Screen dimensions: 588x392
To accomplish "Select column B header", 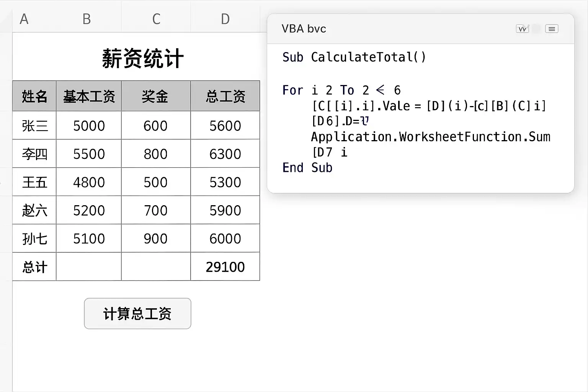I will 87,19.
